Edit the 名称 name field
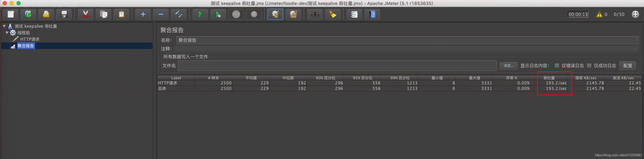The width and height of the screenshot is (644, 159). (x=407, y=40)
